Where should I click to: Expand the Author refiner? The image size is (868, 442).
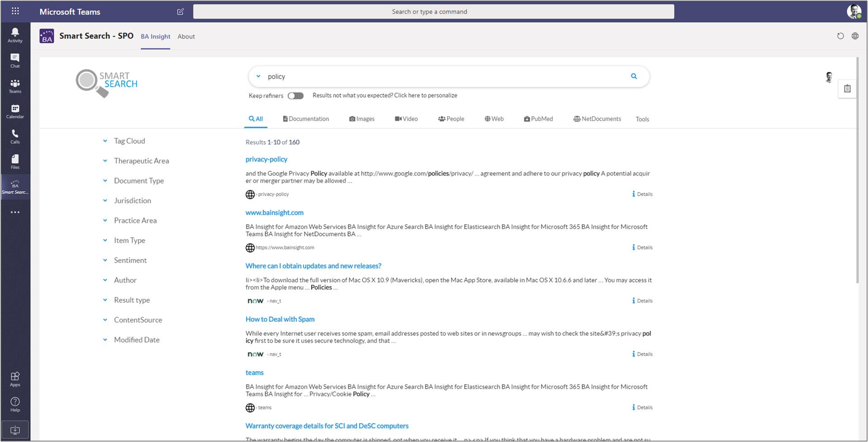pos(105,280)
